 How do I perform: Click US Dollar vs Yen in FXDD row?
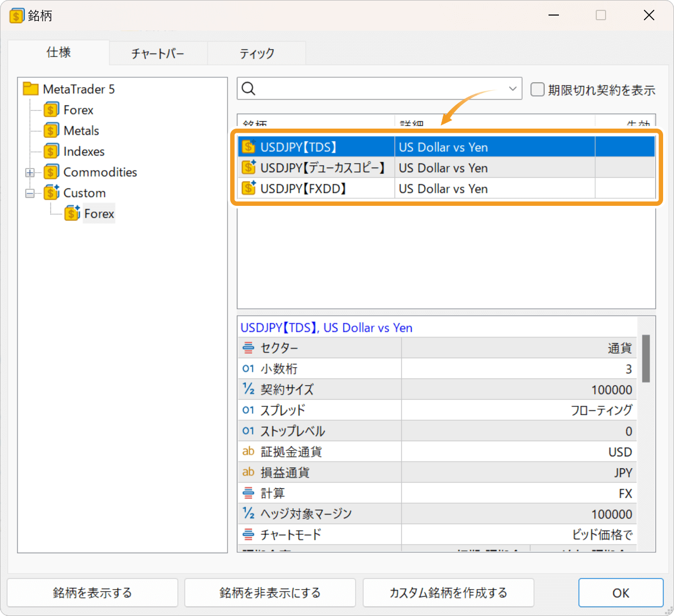pyautogui.click(x=443, y=189)
